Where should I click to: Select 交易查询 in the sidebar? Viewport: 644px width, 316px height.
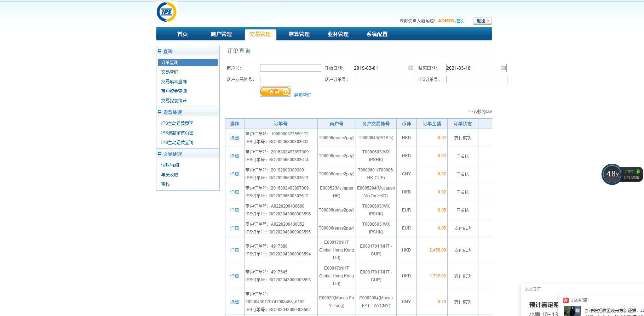[170, 72]
